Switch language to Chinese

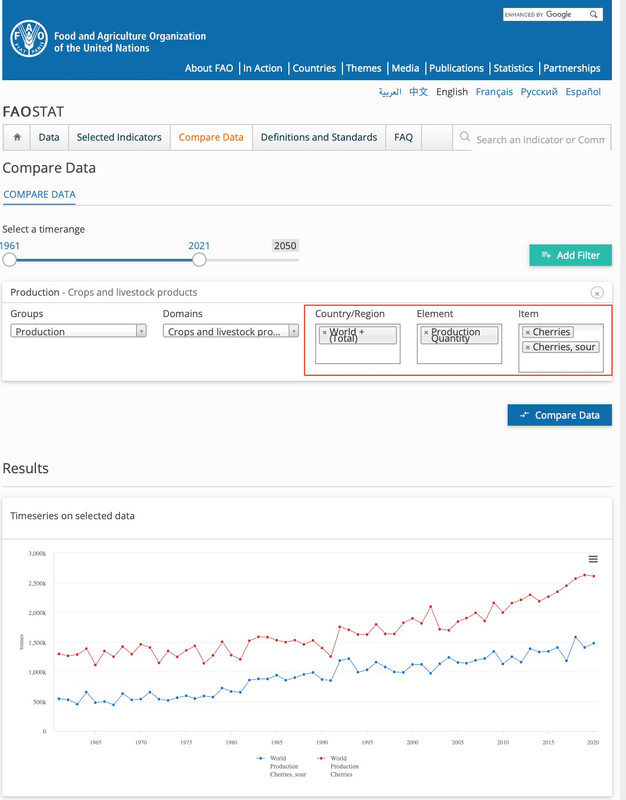[418, 92]
